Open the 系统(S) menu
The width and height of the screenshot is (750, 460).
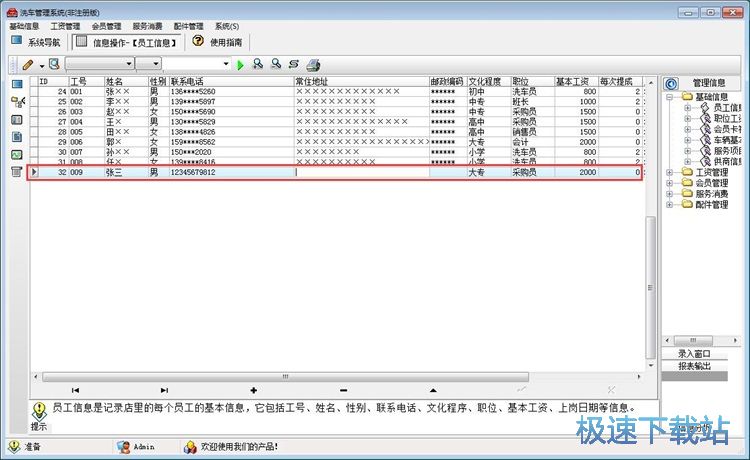[227, 26]
